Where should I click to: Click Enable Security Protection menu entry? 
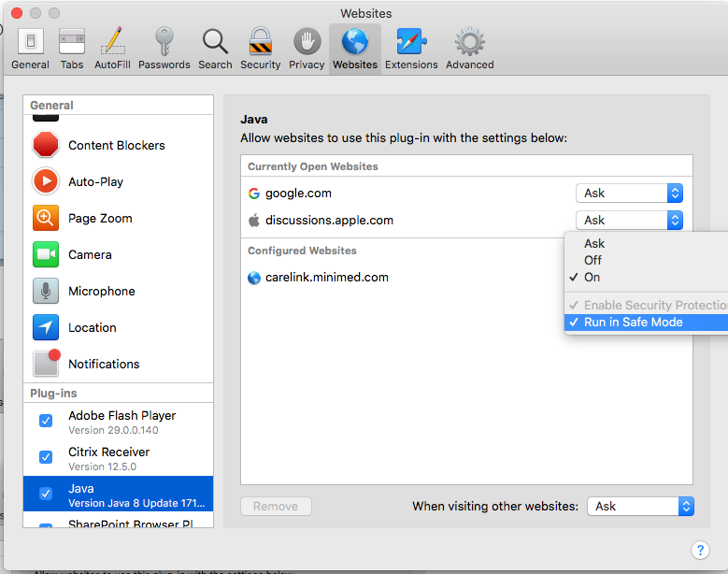646,305
